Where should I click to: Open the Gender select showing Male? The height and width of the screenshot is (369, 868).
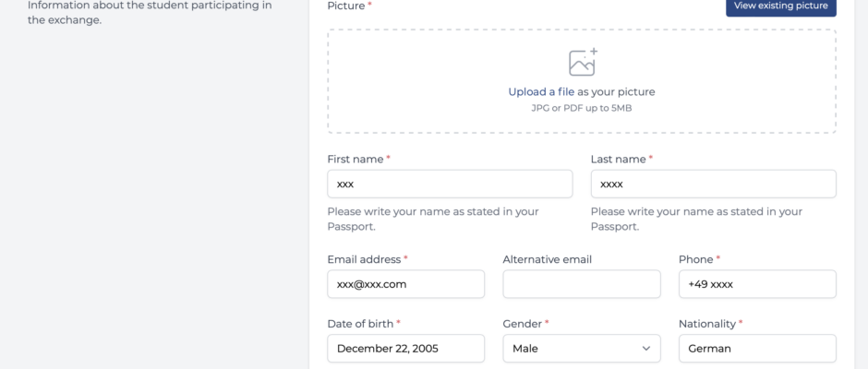582,349
